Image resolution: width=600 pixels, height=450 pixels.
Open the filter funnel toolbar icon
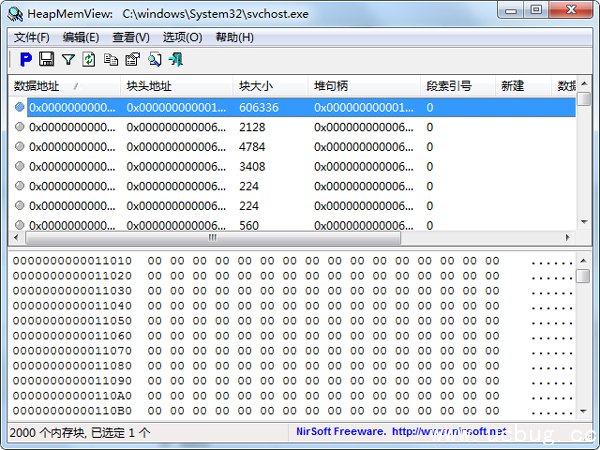coord(68,60)
